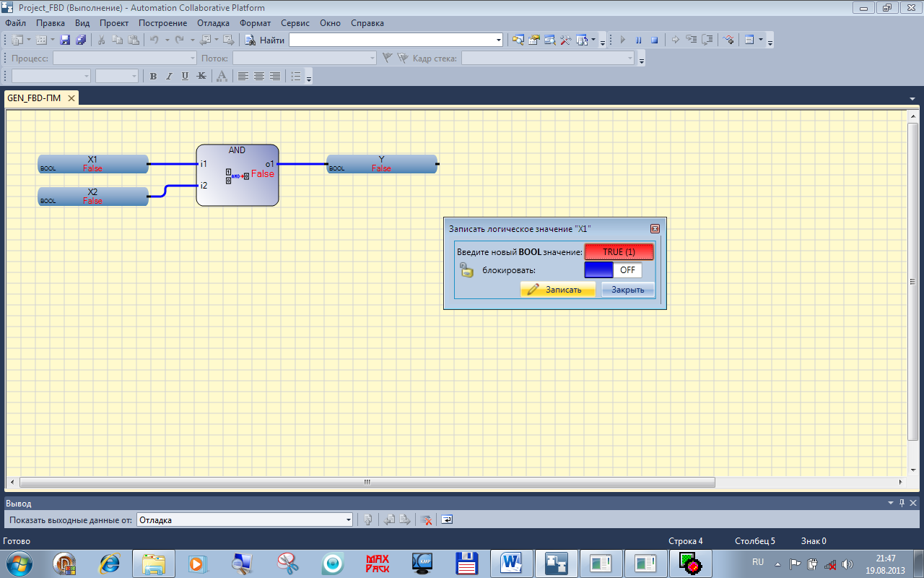Click the font color letter A icon
The width and height of the screenshot is (924, 578).
(222, 76)
